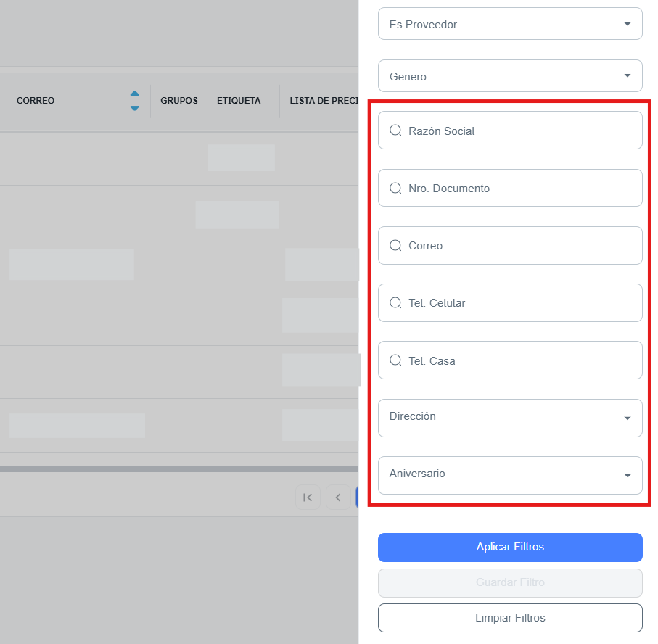Click the ascending sort arrow in CORREO column

tap(134, 94)
